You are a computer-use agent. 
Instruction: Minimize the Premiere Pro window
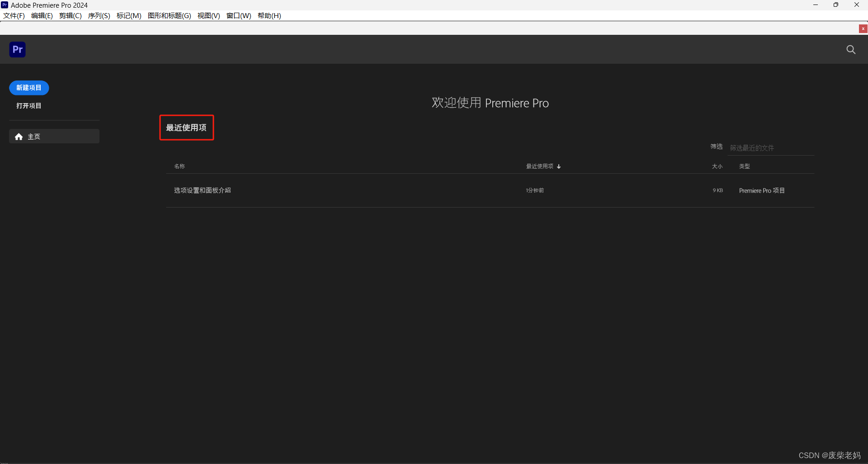[816, 5]
